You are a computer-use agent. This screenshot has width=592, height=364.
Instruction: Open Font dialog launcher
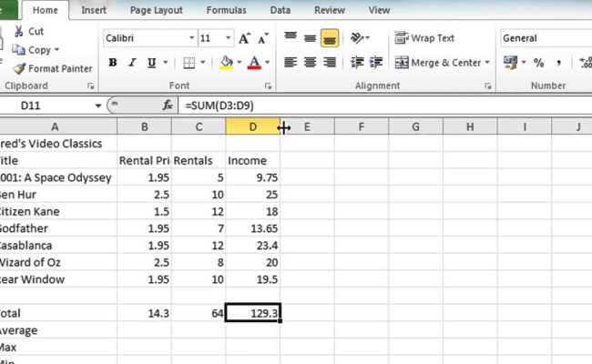tap(268, 86)
